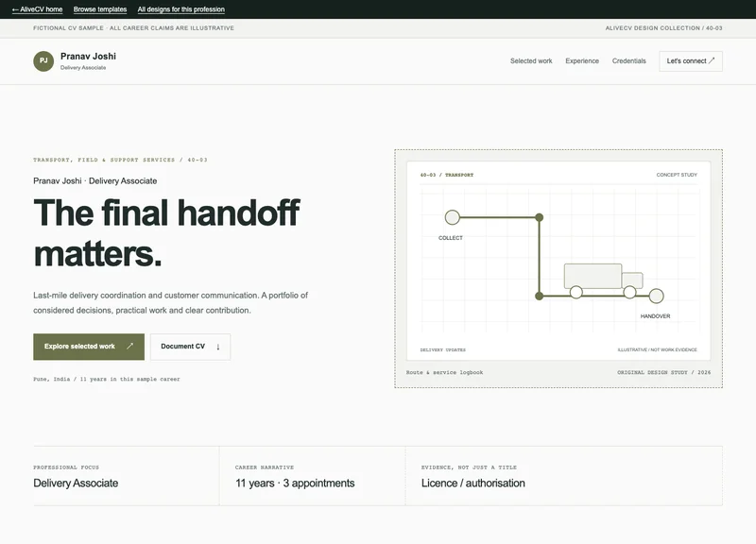Go to Credentials section
The width and height of the screenshot is (756, 544).
click(628, 61)
